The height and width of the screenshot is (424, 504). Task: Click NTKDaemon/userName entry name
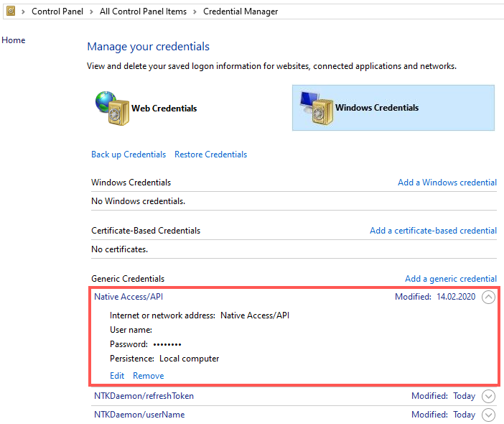click(139, 415)
